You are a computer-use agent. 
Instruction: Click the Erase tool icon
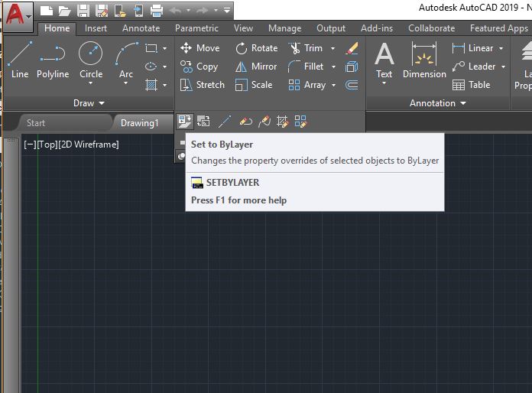click(352, 48)
